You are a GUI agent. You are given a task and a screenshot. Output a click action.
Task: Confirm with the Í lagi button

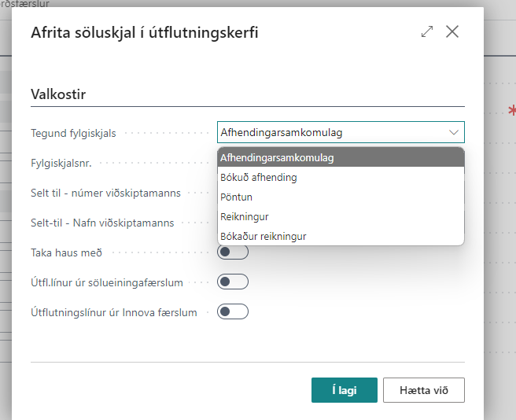tap(345, 390)
